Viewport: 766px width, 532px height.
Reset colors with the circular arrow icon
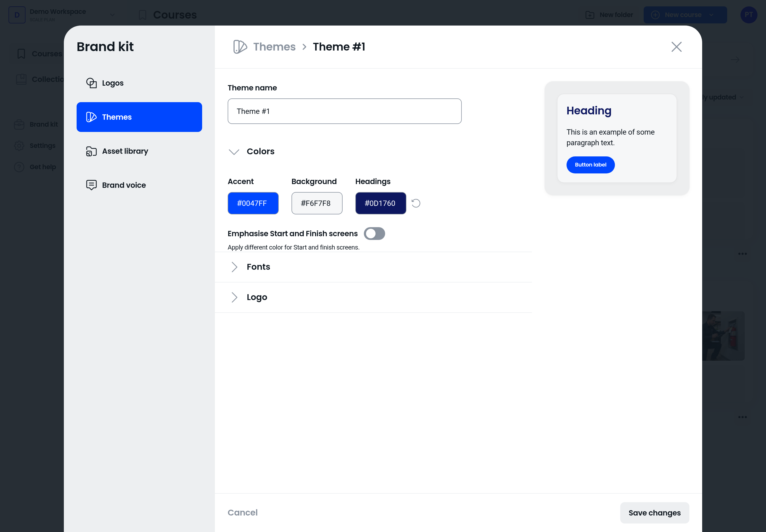pos(416,203)
